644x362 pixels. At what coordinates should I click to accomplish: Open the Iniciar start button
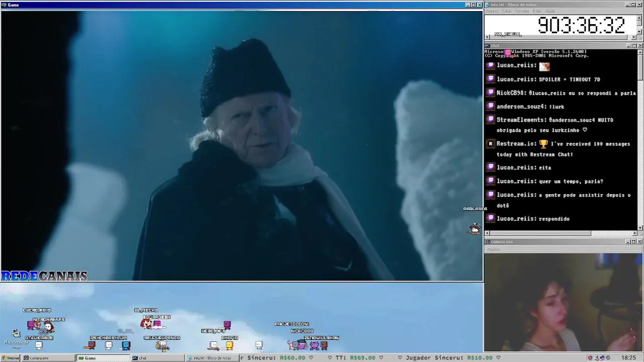pyautogui.click(x=11, y=358)
